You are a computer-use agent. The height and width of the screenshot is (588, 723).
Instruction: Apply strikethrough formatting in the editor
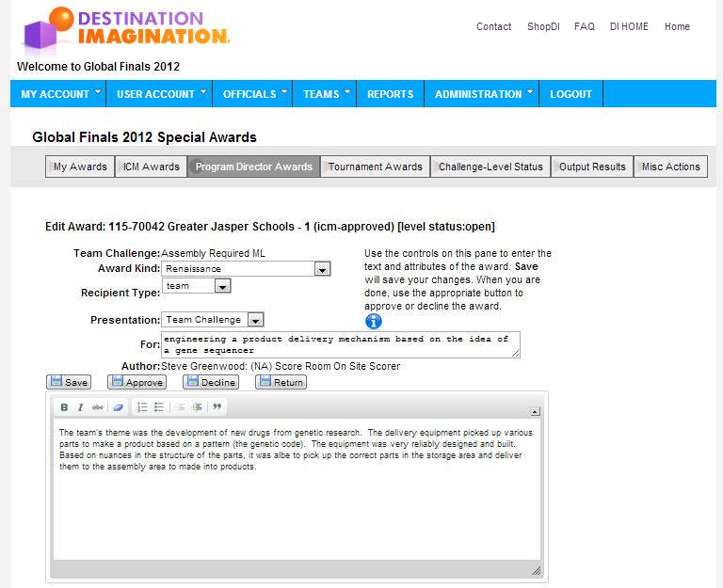[x=98, y=407]
